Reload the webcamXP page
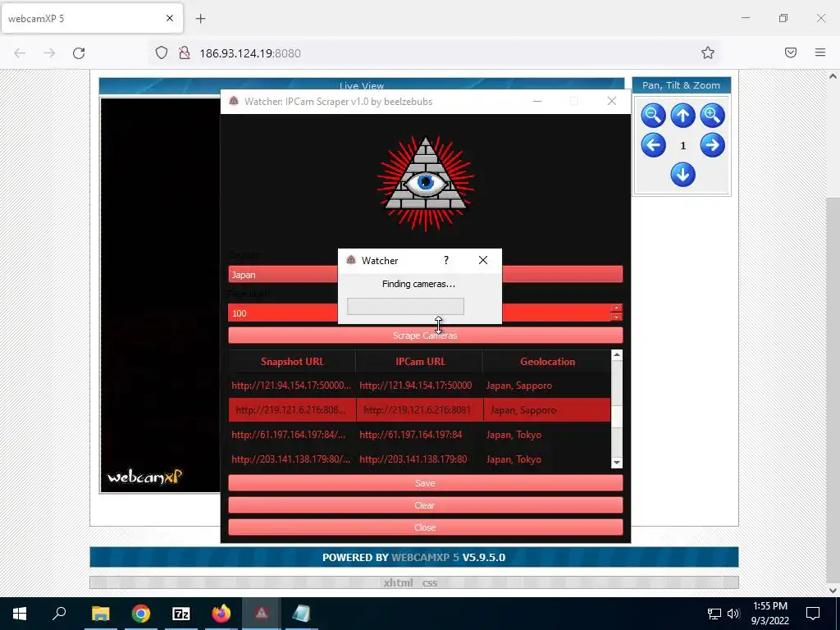840x630 pixels. click(79, 53)
